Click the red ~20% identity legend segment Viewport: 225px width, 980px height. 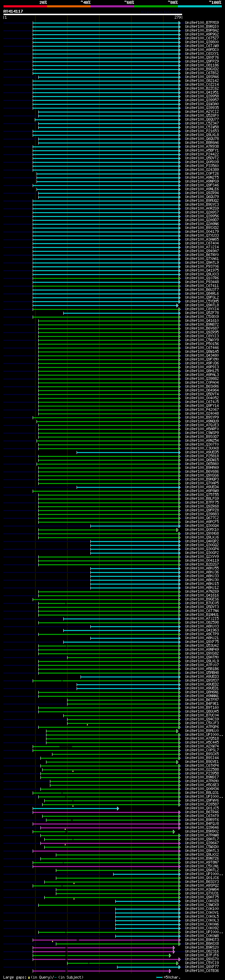pos(25,6)
